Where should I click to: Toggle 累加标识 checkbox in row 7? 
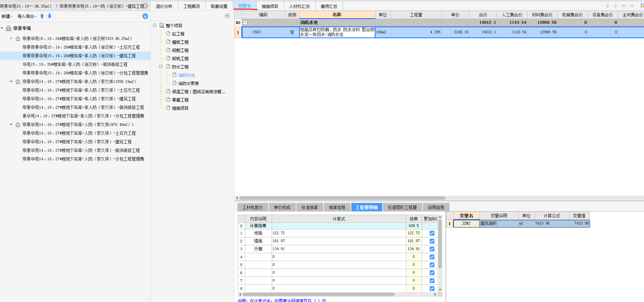tap(432, 281)
